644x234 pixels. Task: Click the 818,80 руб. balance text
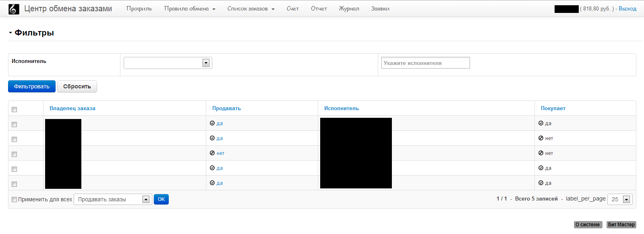coord(596,8)
